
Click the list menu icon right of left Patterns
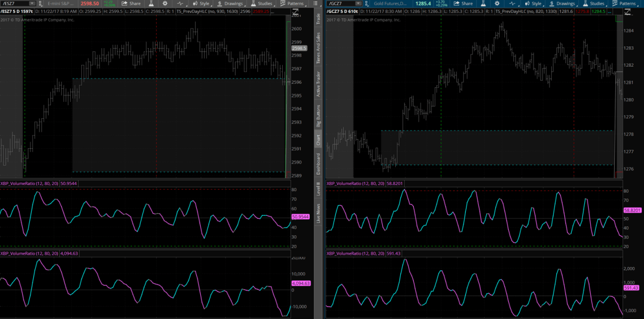click(x=315, y=3)
